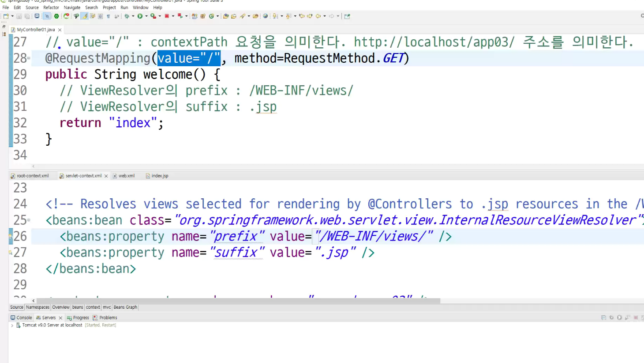Open dropdown arrow next to New icon
644x363 pixels.
coord(12,16)
